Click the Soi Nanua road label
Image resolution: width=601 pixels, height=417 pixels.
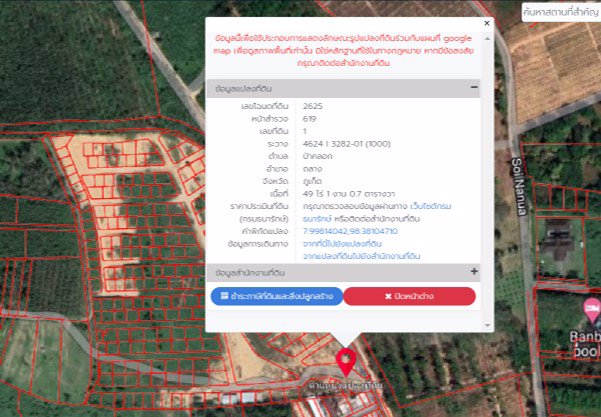coord(518,187)
